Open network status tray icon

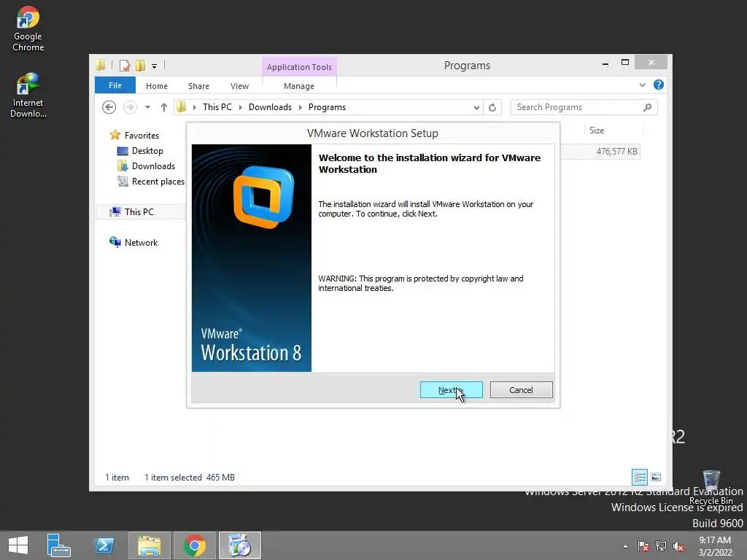(x=661, y=546)
